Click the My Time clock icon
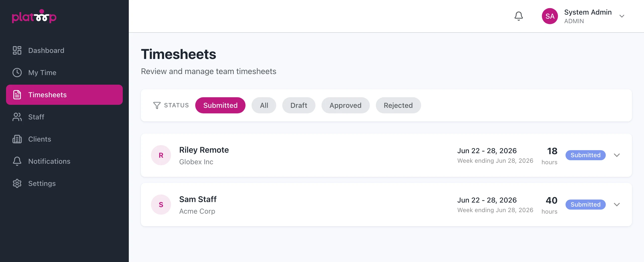This screenshot has width=644, height=262. pyautogui.click(x=17, y=73)
